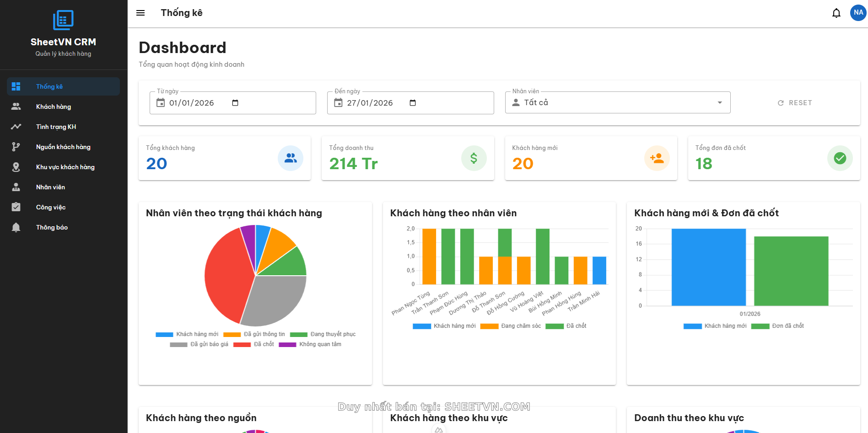Open the 'Đến ngày' calendar picker

pos(413,103)
